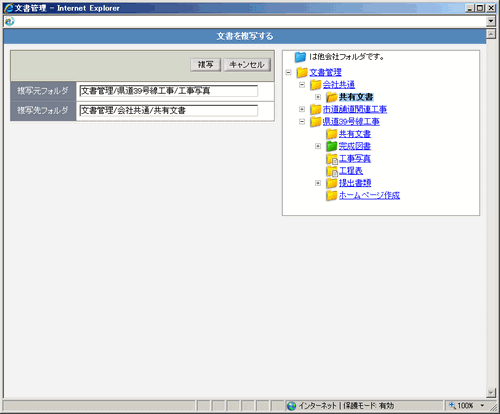Expand the 完成図書 tree node
Viewport: 500px width, 414px height.
point(318,146)
